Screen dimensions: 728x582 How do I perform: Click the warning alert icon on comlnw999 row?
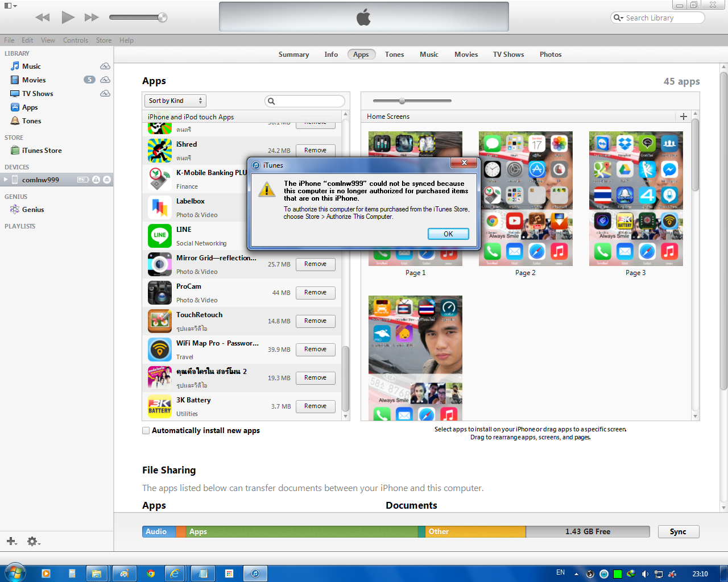click(96, 180)
